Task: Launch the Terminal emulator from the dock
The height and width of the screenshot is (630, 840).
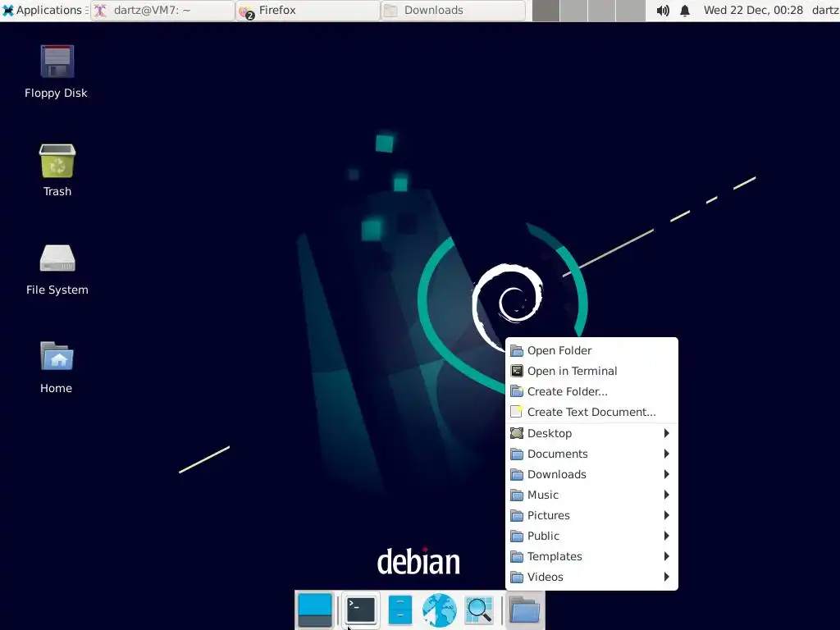Action: pos(361,610)
